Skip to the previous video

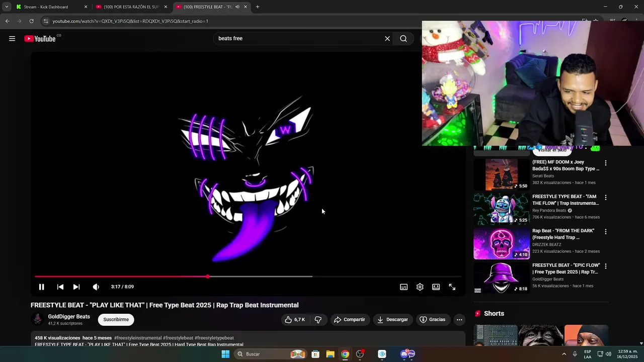pos(60,287)
